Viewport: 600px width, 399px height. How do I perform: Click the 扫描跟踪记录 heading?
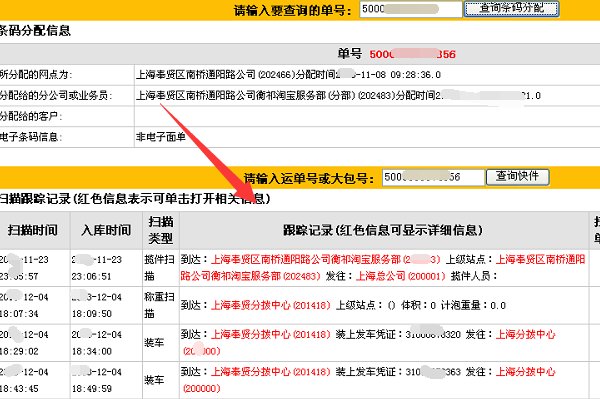(x=135, y=199)
